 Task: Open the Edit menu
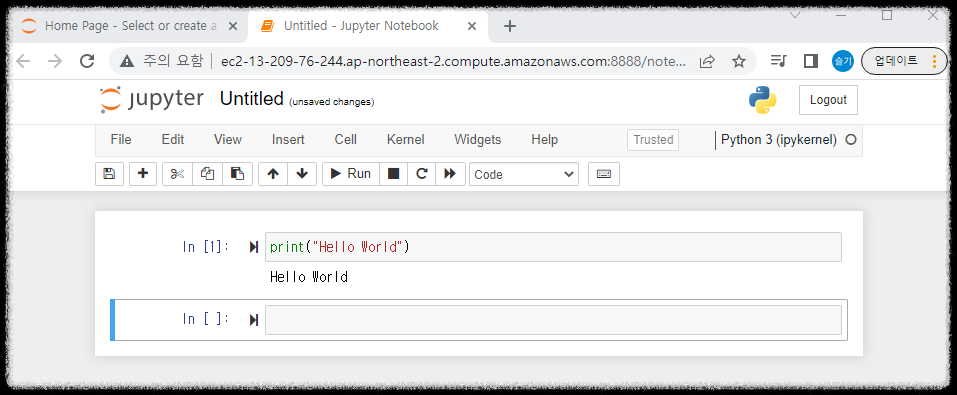173,140
